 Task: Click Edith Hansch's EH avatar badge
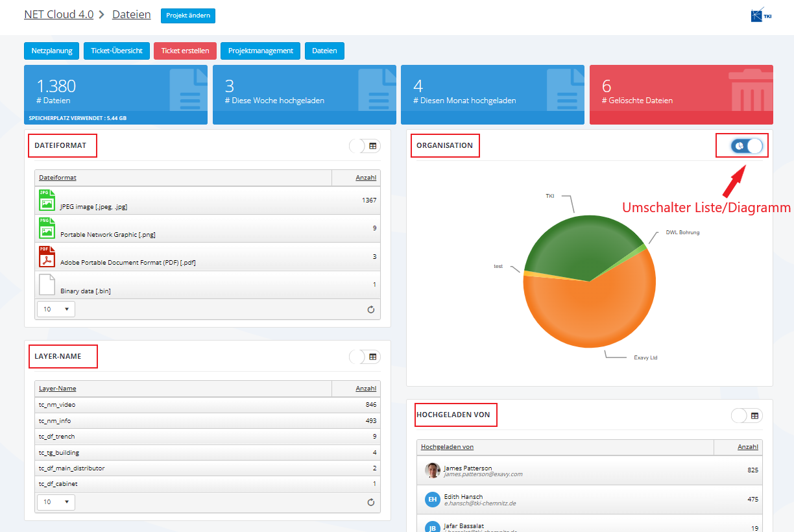pyautogui.click(x=433, y=499)
